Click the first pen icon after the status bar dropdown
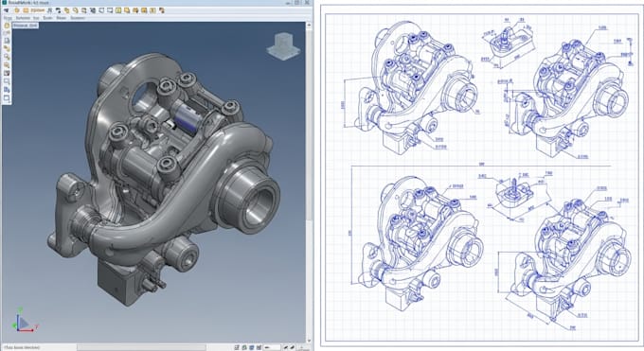Image resolution: width=644 pixels, height=351 pixels. (286, 347)
